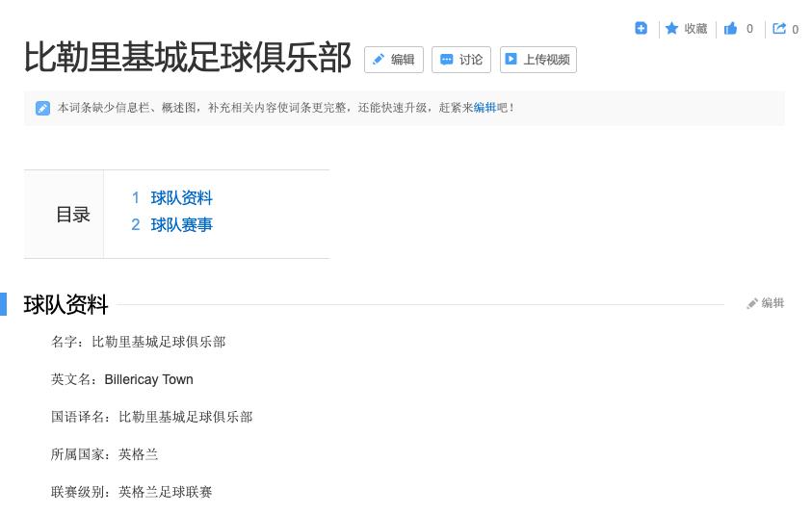This screenshot has height=514, width=812.
Task: Open the 讨论 discussion button
Action: click(460, 60)
